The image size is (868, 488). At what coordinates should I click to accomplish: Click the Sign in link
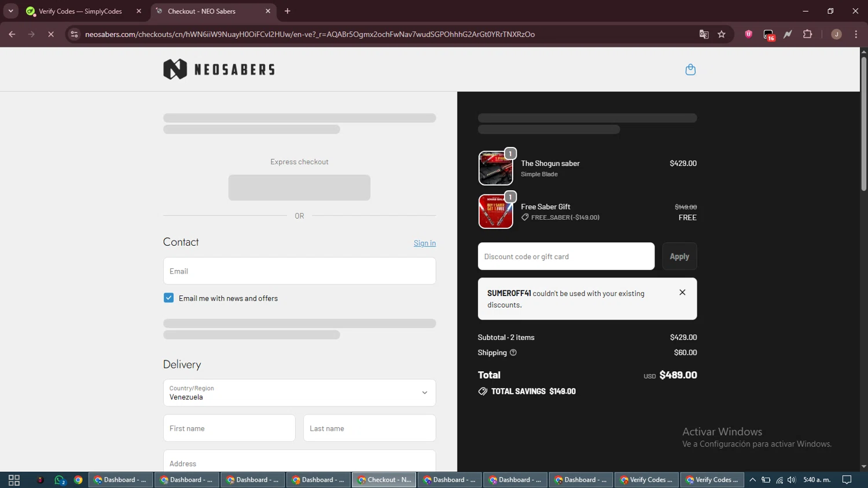pyautogui.click(x=425, y=243)
